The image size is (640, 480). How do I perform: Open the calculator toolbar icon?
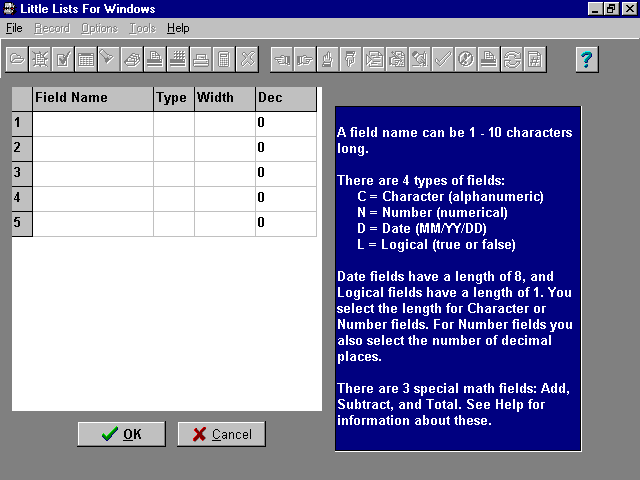[224, 59]
